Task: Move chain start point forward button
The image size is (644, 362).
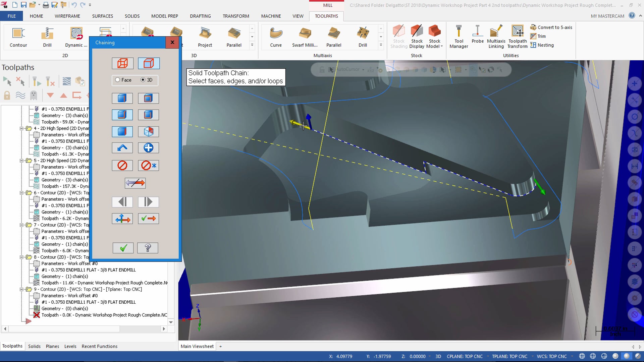Action: click(149, 202)
